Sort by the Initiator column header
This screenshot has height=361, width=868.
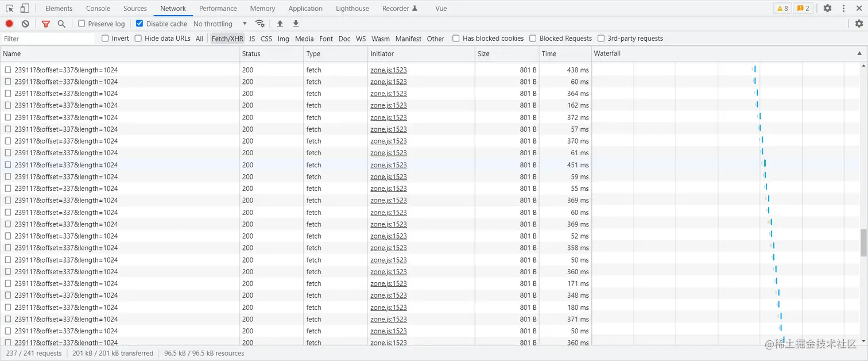421,53
